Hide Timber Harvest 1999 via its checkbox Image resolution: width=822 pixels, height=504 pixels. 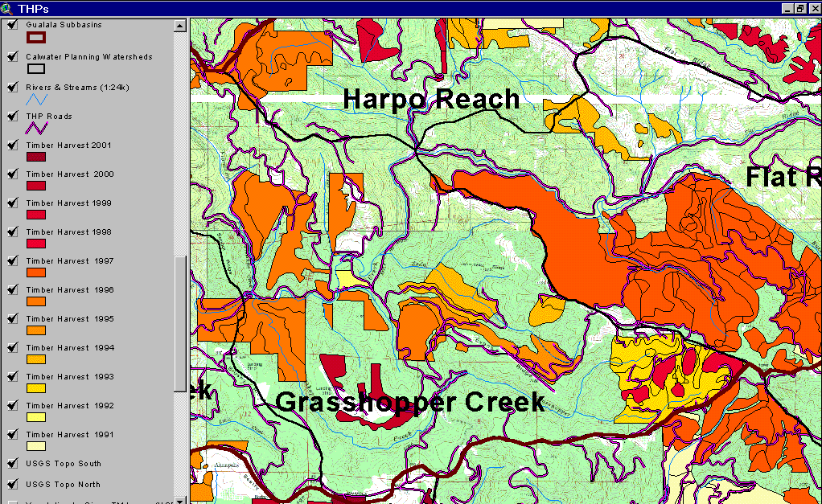13,203
